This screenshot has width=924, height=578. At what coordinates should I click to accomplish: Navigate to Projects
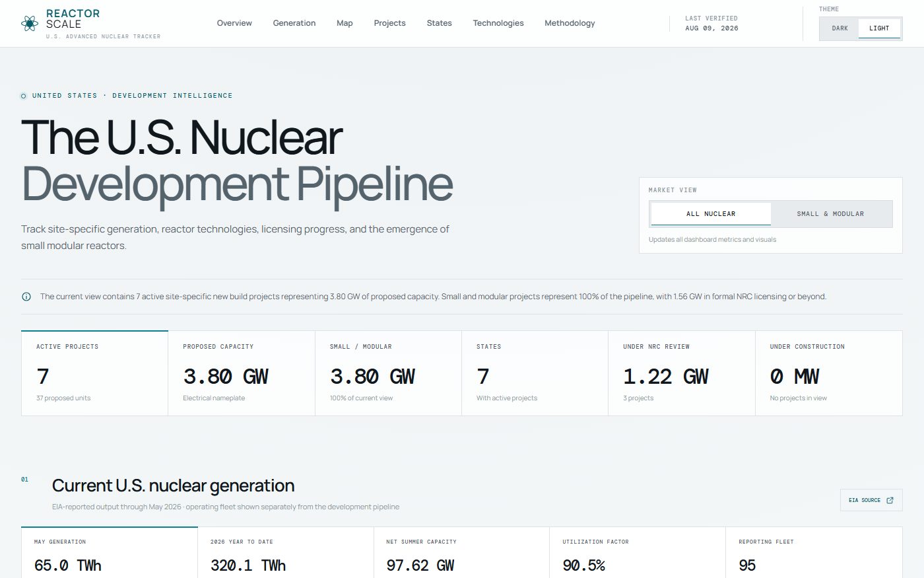click(x=389, y=23)
